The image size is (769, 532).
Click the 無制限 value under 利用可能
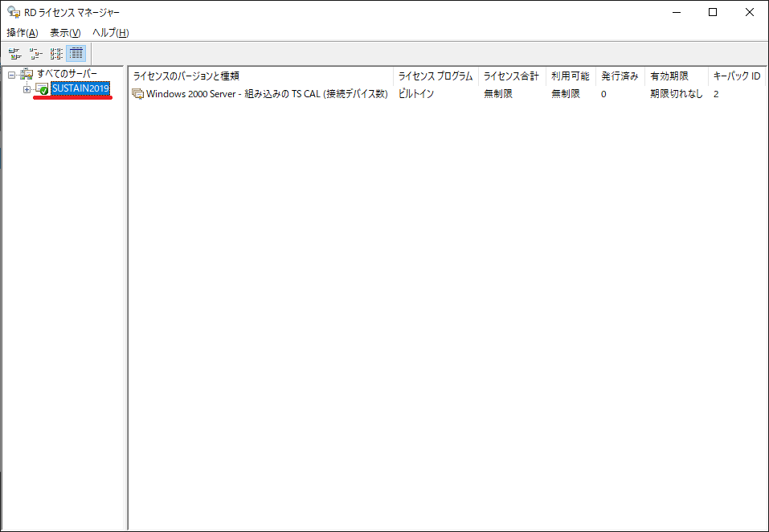[566, 94]
